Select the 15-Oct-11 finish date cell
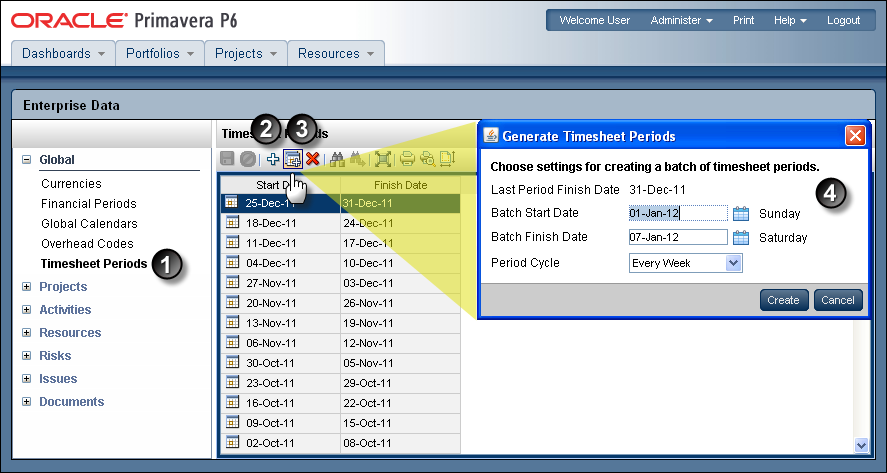This screenshot has height=473, width=887. (401, 423)
